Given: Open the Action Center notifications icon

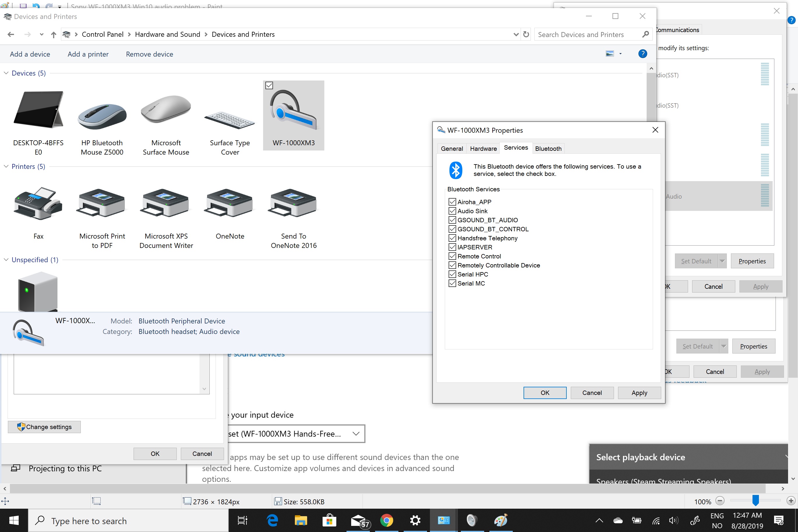Looking at the screenshot, I should [779, 520].
